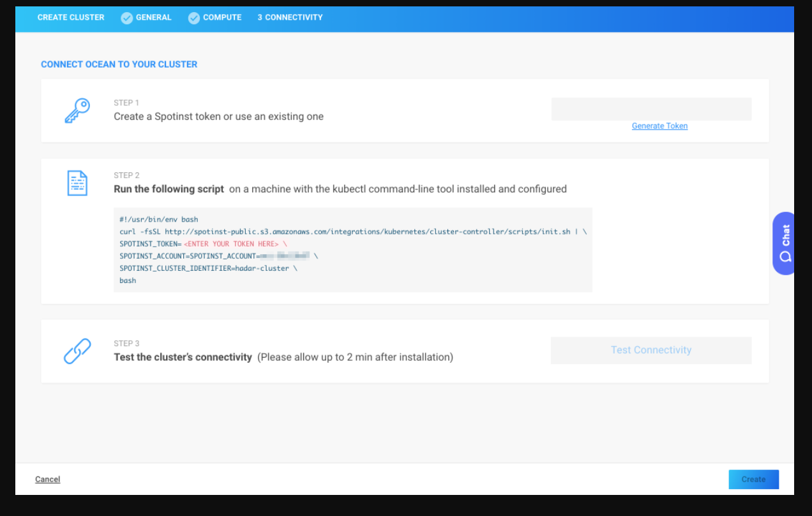Click the checkmark icon beside GENERAL
Screen dimensions: 812x516
126,18
